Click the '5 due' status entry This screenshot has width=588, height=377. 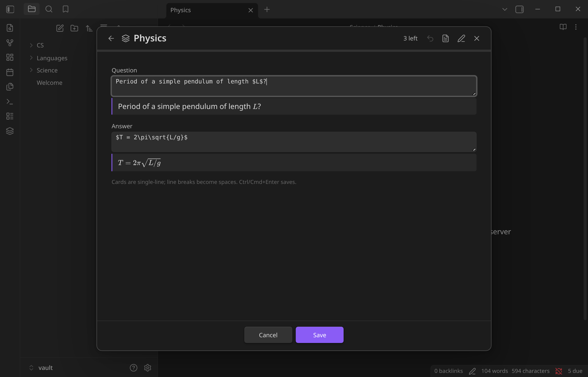tap(575, 371)
